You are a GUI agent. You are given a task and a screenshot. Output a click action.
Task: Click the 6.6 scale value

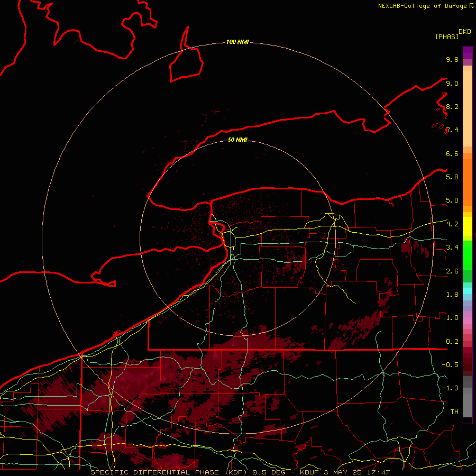(452, 153)
